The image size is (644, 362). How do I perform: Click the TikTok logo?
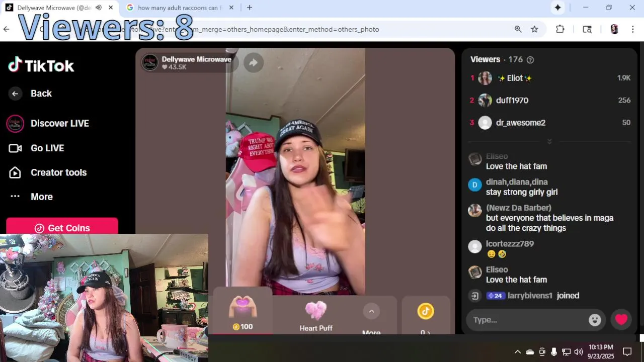41,65
